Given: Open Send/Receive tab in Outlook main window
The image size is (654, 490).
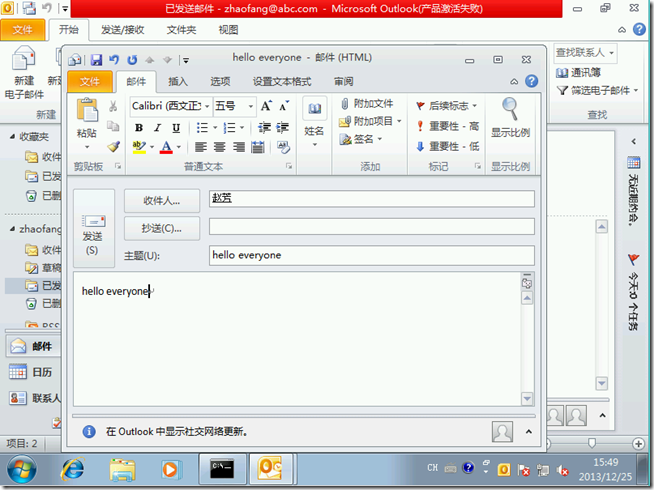Looking at the screenshot, I should click(x=123, y=30).
